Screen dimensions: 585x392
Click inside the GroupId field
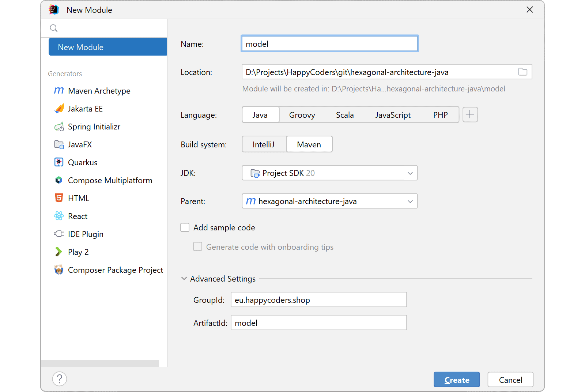tap(318, 299)
